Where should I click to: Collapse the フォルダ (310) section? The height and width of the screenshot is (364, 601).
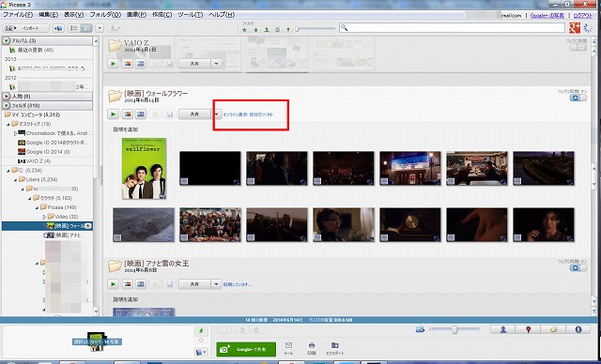coord(7,105)
